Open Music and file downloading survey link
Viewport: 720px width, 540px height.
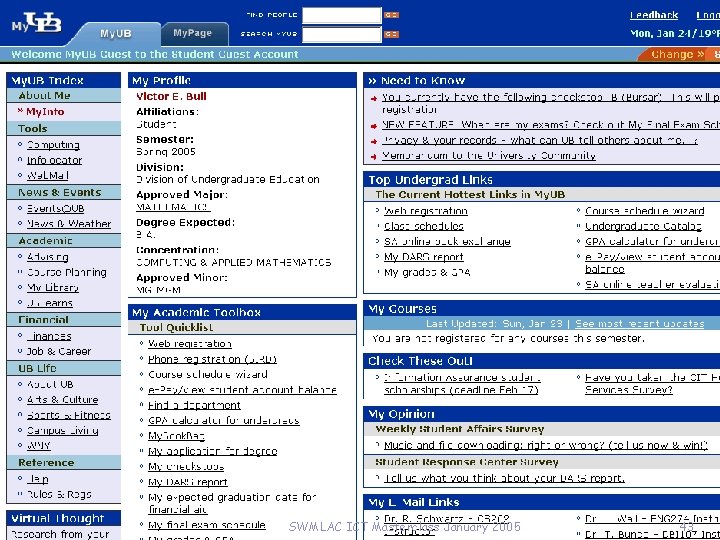pyautogui.click(x=546, y=445)
